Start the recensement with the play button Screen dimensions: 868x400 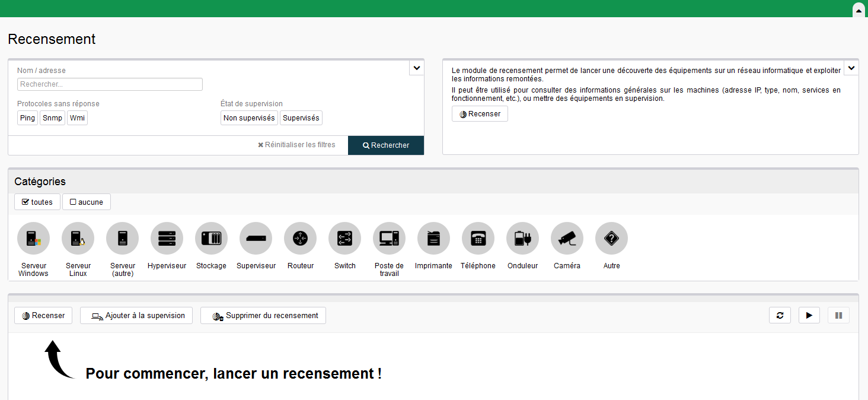click(x=809, y=315)
